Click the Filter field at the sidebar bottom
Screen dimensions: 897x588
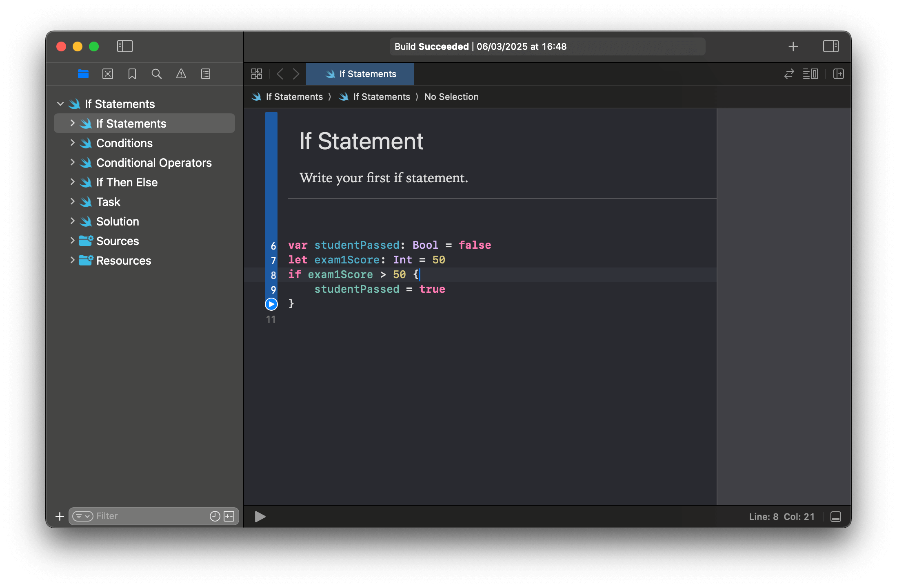click(x=135, y=516)
